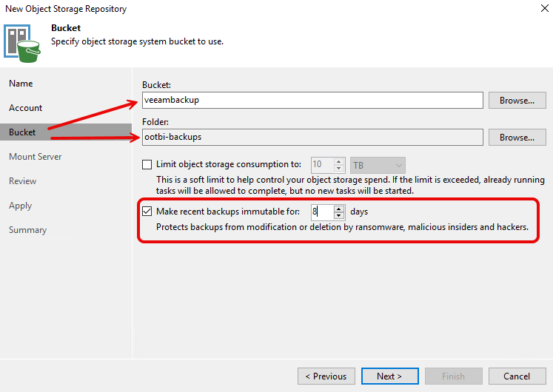
Task: Click the veeambackup bucket field
Action: [312, 100]
